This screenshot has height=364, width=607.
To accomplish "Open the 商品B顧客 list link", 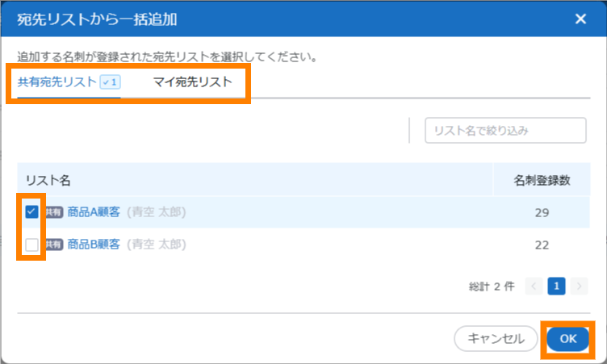I will [94, 244].
